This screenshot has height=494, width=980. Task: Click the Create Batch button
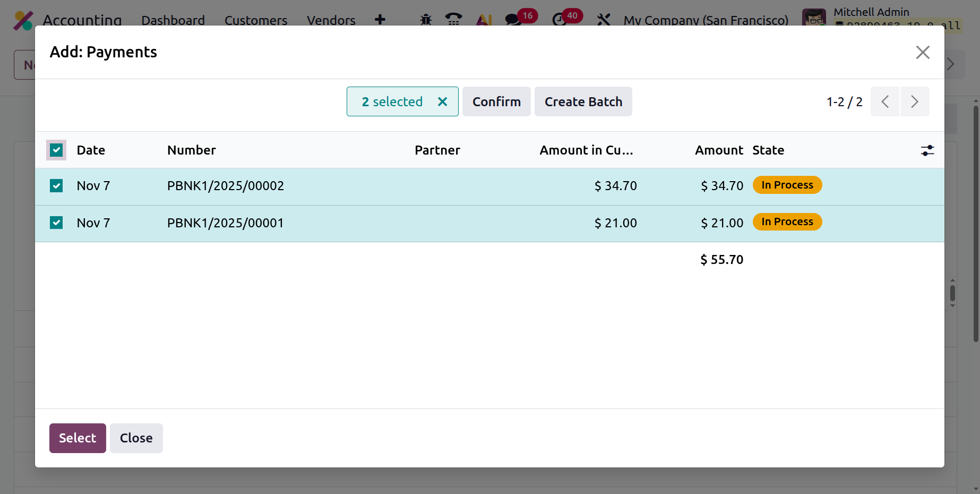[x=583, y=101]
